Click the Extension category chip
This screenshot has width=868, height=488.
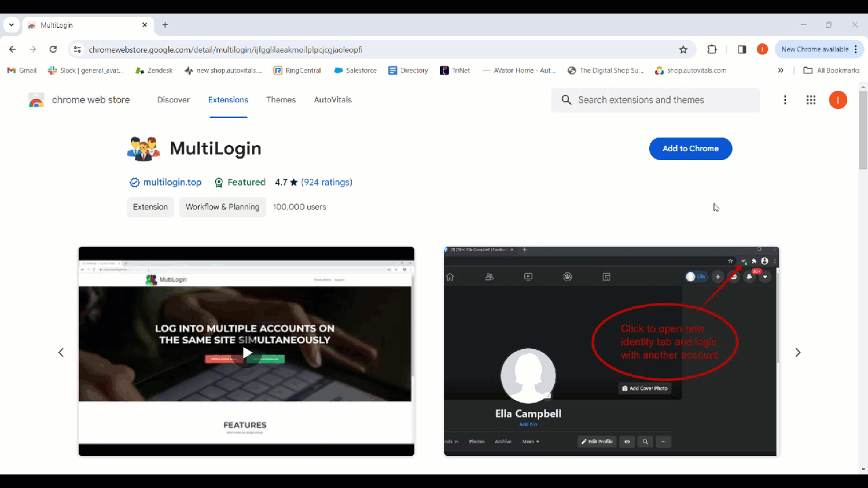[151, 207]
